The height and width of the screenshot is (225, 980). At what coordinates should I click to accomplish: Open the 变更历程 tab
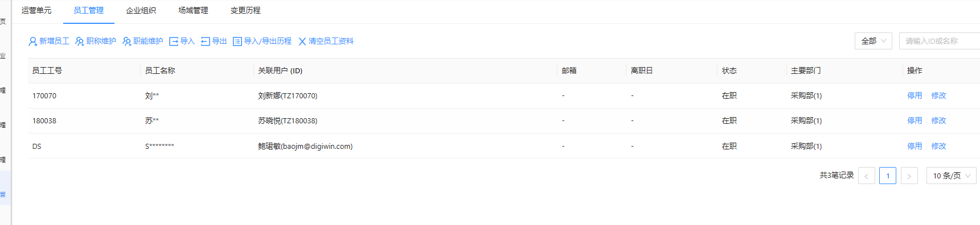coord(245,11)
